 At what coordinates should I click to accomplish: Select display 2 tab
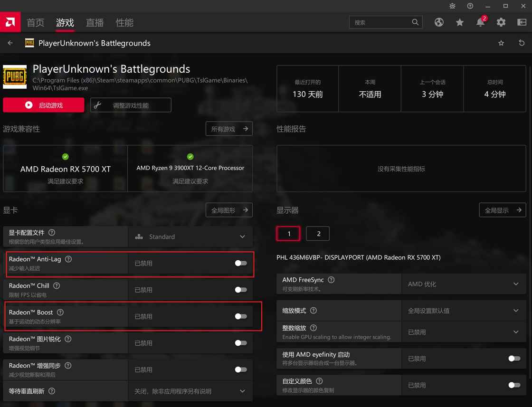click(x=318, y=234)
